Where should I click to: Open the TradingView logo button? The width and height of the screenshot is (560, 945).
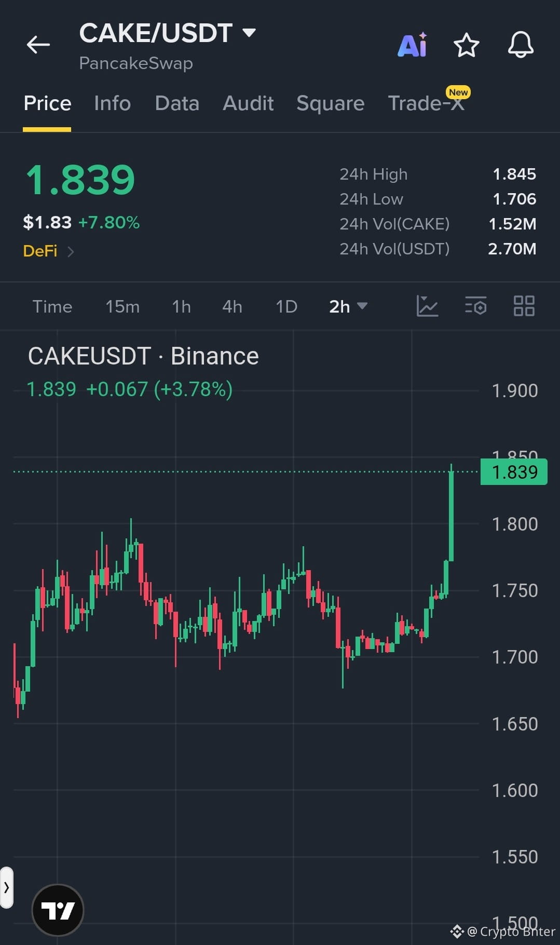(x=58, y=910)
